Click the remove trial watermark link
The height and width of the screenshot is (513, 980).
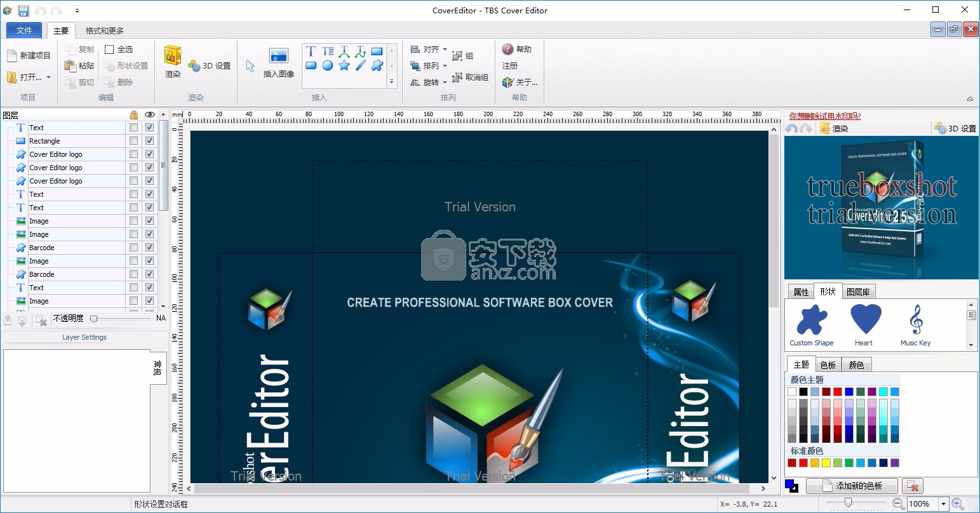(825, 116)
